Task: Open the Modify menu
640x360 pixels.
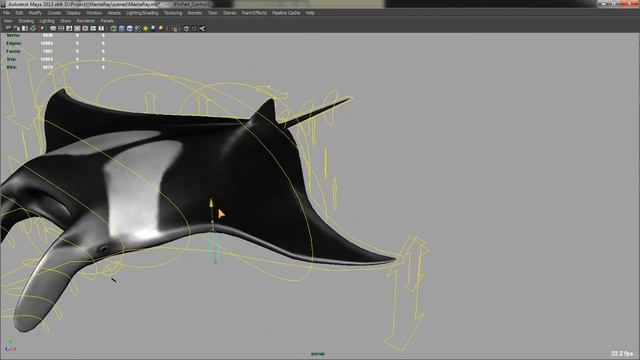Action: pyautogui.click(x=35, y=13)
